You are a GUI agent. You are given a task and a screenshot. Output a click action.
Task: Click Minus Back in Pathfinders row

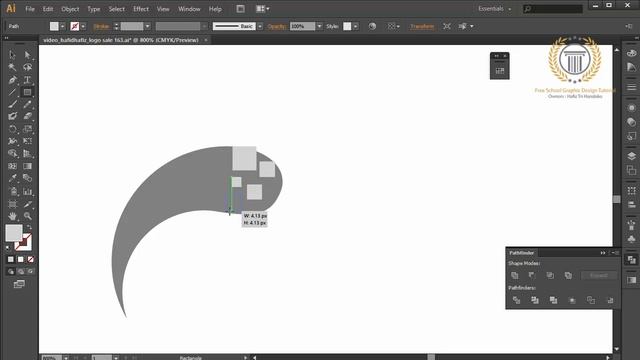[610, 300]
